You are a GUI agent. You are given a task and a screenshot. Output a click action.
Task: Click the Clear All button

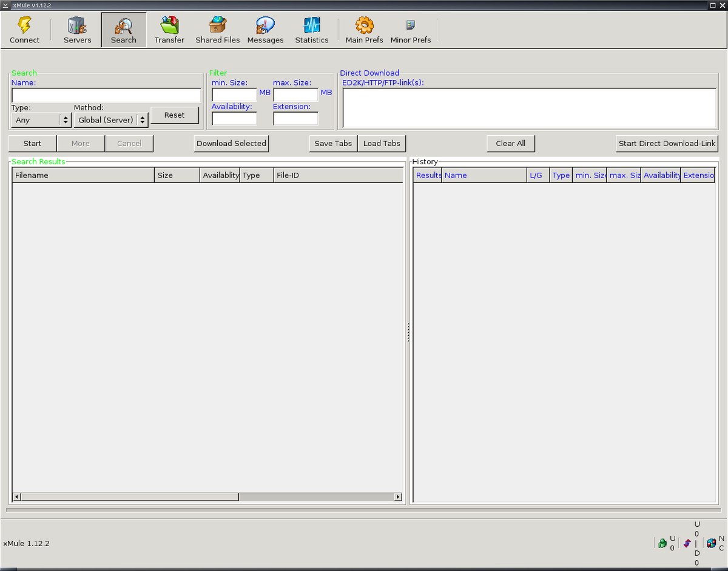click(511, 144)
